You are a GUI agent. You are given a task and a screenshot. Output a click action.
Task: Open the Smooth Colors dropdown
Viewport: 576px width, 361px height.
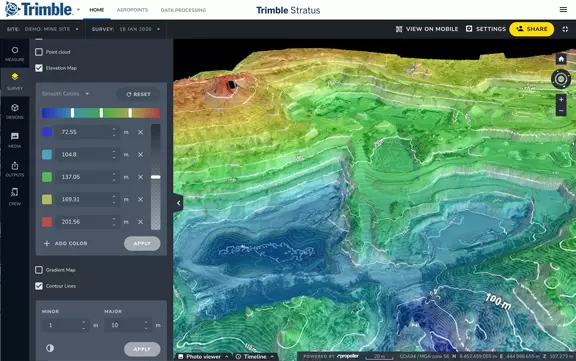tap(65, 94)
